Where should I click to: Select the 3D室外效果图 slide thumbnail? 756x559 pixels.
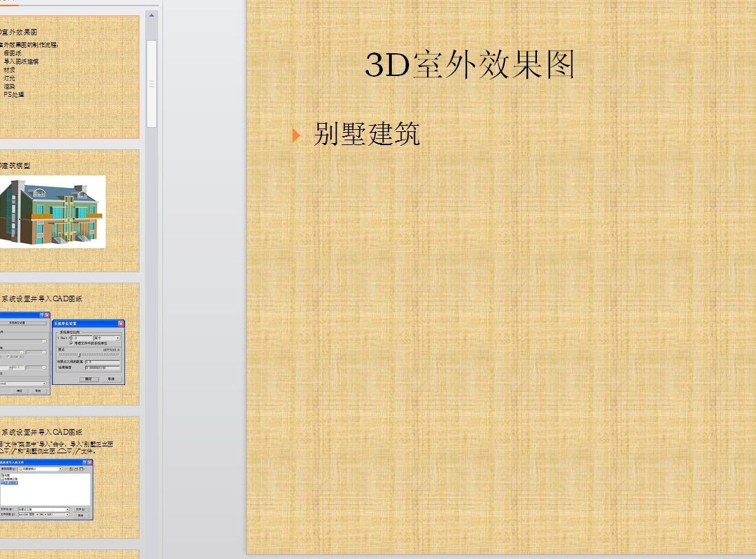[69, 77]
